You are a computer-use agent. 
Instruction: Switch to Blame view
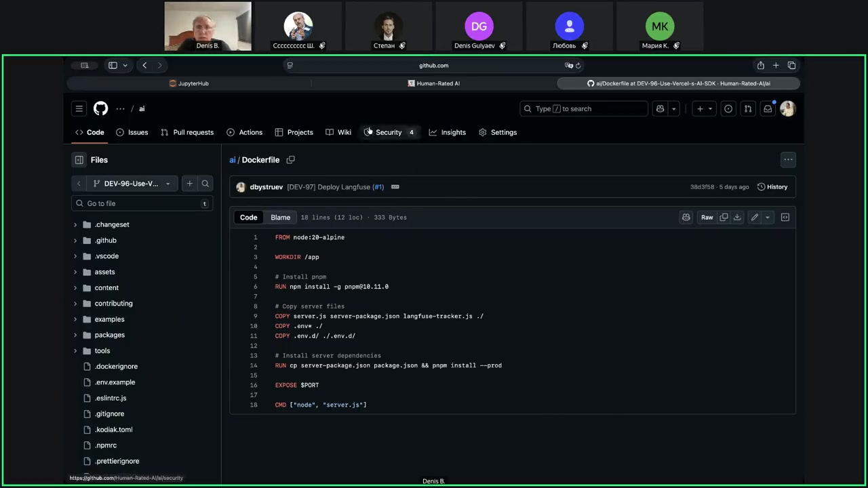(280, 218)
